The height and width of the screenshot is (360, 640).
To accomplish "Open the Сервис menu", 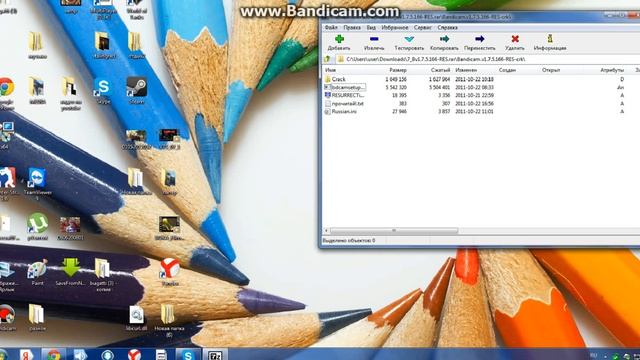I will click(422, 27).
